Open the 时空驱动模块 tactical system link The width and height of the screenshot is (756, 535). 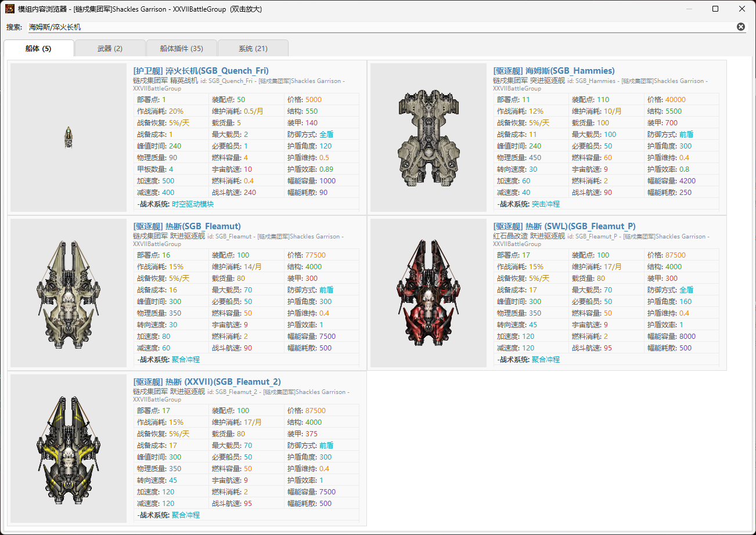[193, 204]
